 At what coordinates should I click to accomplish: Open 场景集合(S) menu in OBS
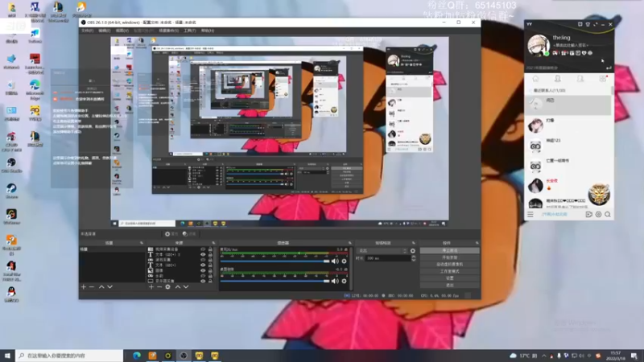tap(169, 31)
